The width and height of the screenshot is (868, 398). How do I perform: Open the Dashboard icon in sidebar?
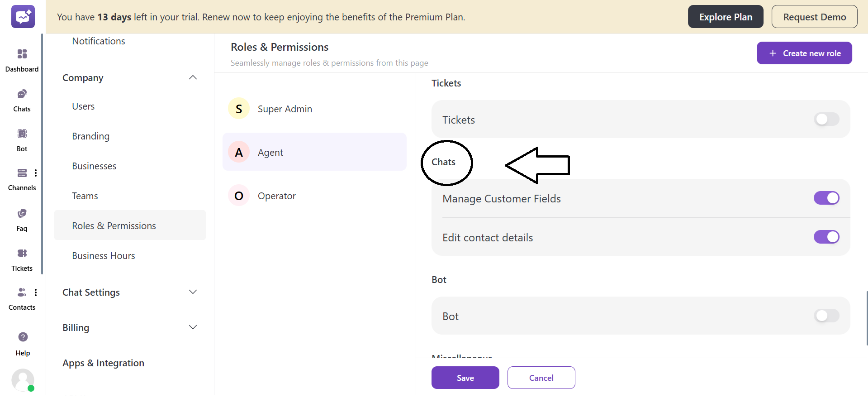click(22, 54)
